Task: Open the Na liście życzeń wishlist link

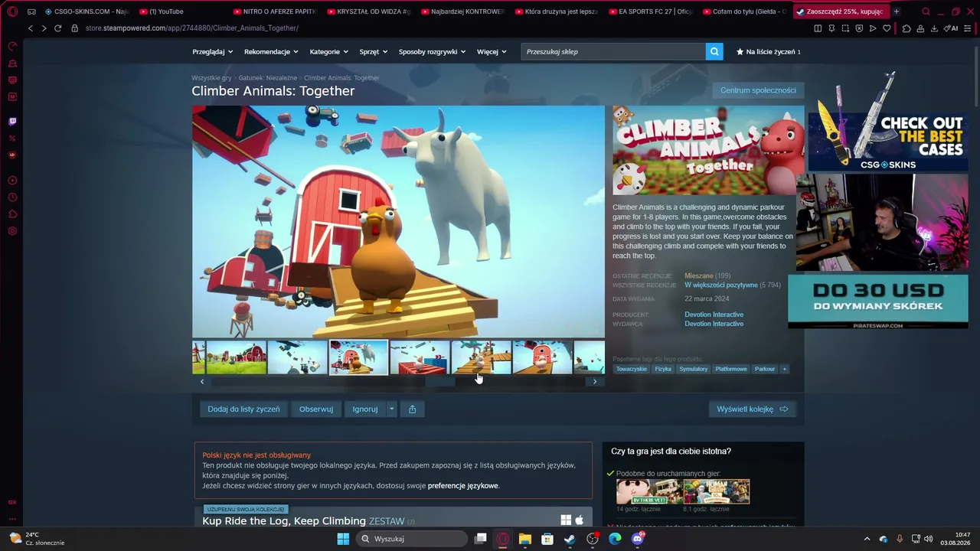Action: [x=768, y=51]
